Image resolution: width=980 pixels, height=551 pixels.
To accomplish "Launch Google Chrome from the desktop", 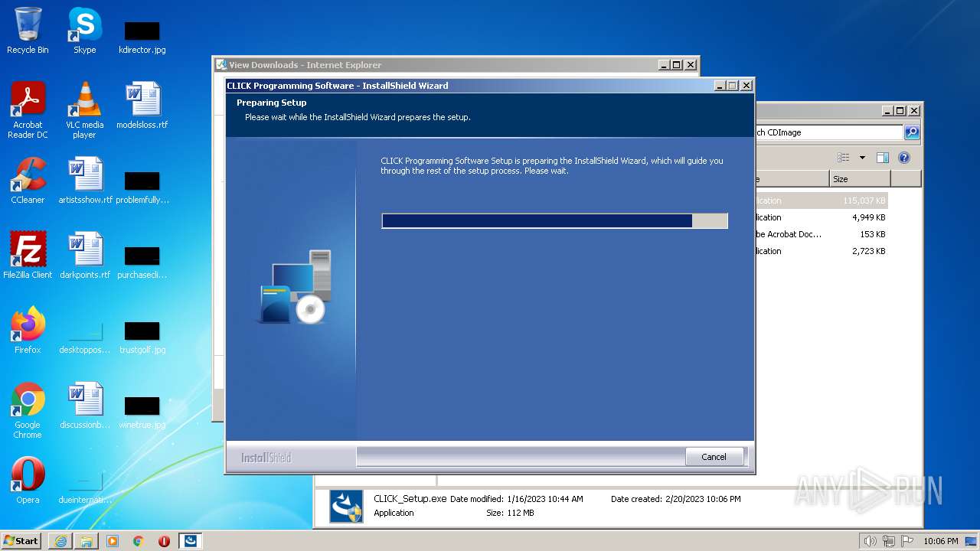I will [x=28, y=410].
